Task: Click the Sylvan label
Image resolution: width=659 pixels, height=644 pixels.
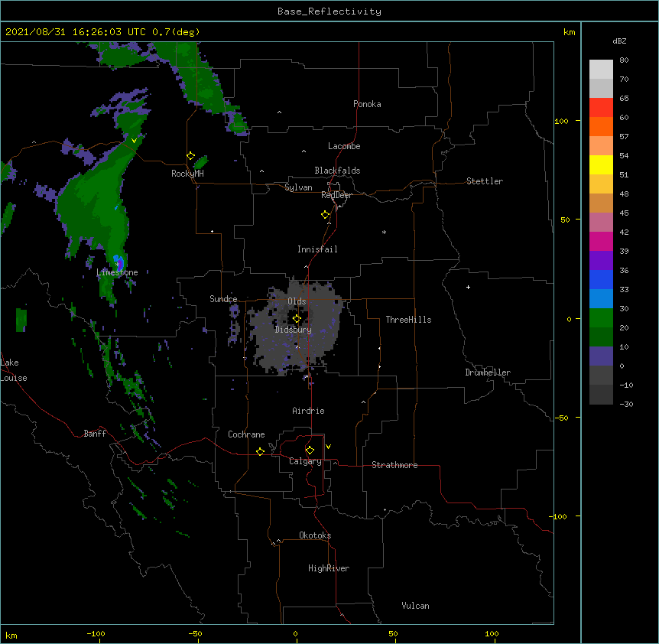Action: (298, 187)
